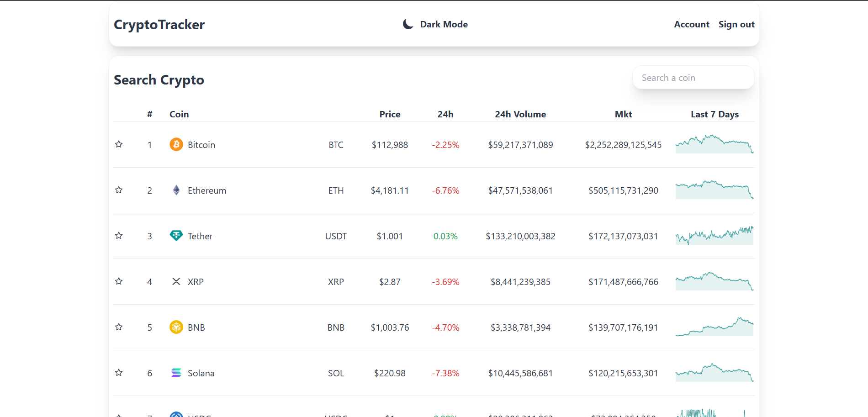Viewport: 868px width, 417px height.
Task: Click the CryptoTracker site title
Action: click(x=159, y=25)
